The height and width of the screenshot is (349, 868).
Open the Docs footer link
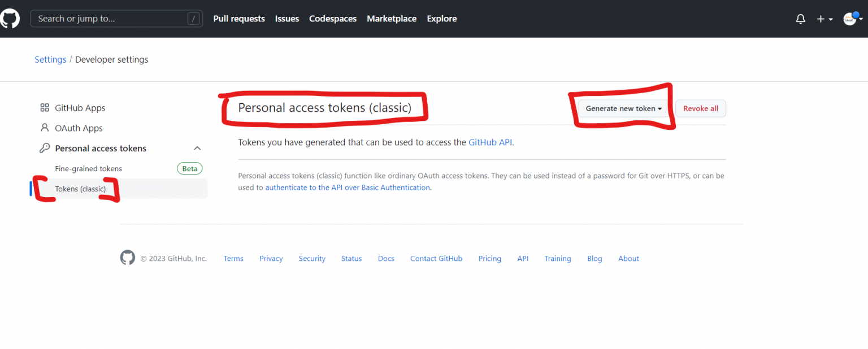[386, 259]
